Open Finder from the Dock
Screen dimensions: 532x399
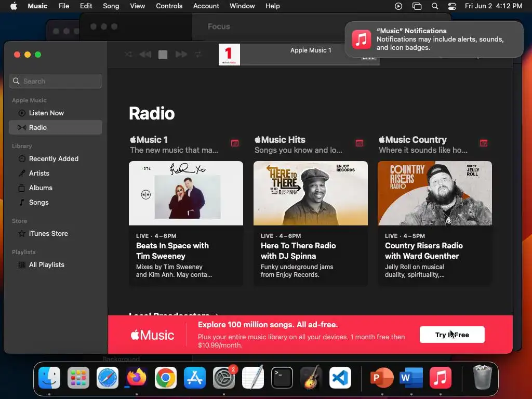49,378
